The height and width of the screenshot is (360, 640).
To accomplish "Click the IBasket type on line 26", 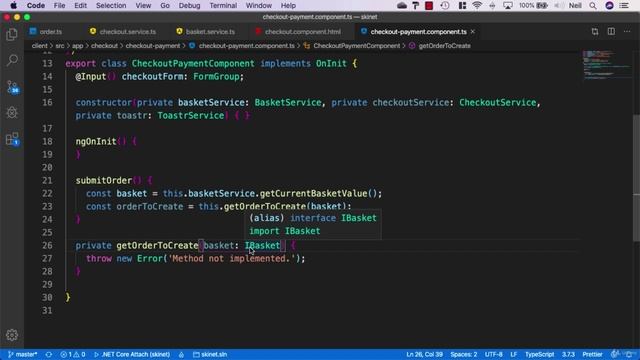I will [262, 245].
